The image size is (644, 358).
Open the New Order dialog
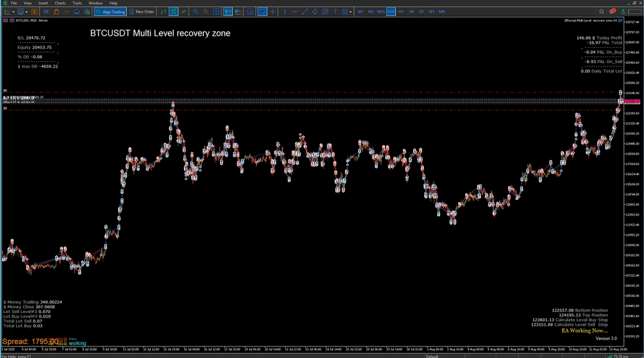click(x=142, y=11)
